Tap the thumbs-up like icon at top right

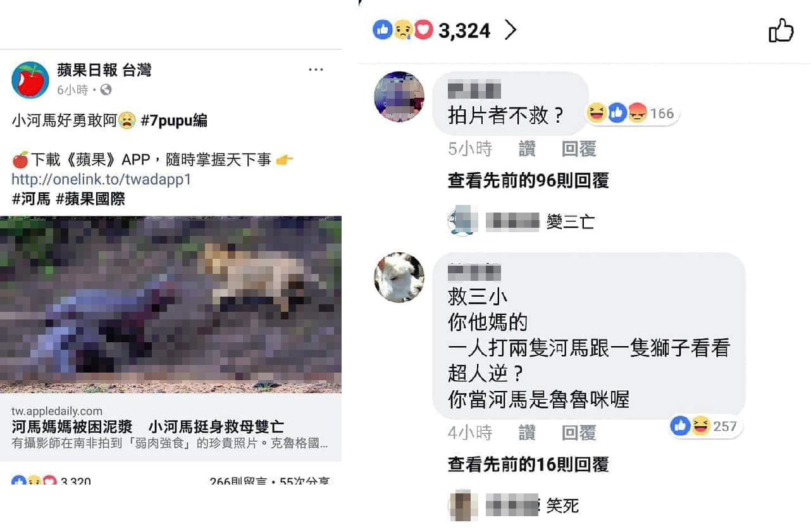pos(781,30)
